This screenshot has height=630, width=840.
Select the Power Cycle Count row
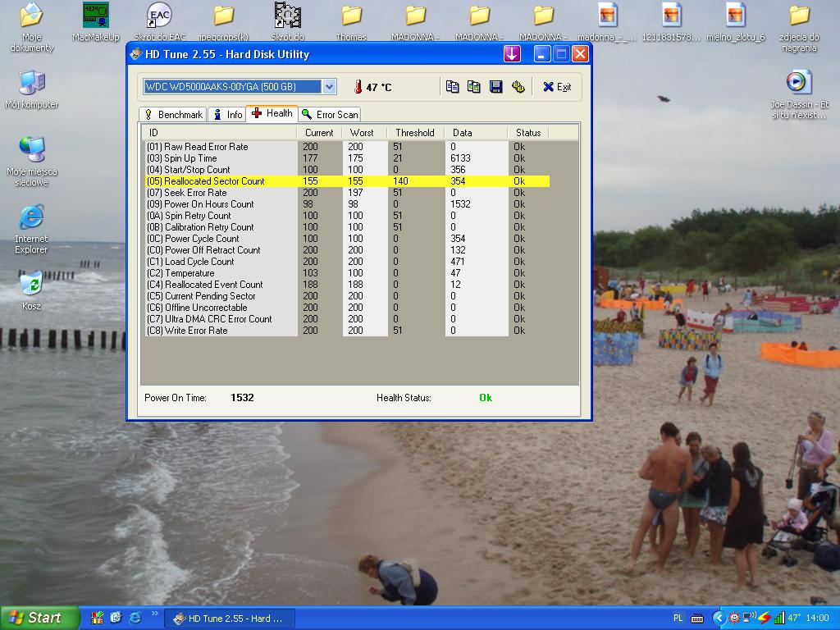coord(346,239)
